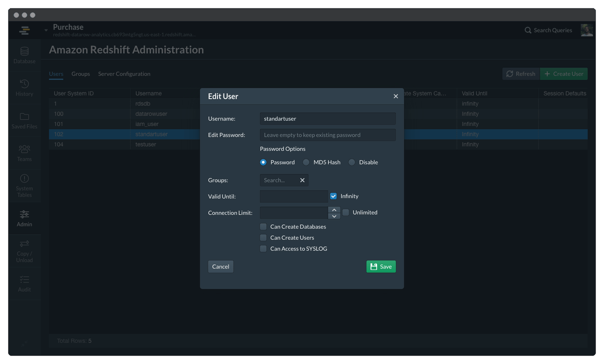Save the user changes
This screenshot has width=604, height=364.
pyautogui.click(x=381, y=266)
